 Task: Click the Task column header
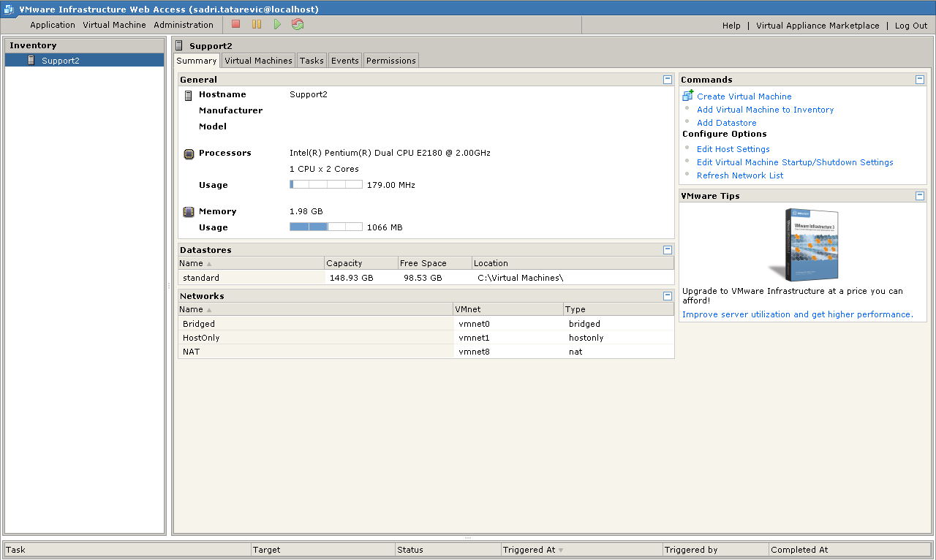pos(127,550)
